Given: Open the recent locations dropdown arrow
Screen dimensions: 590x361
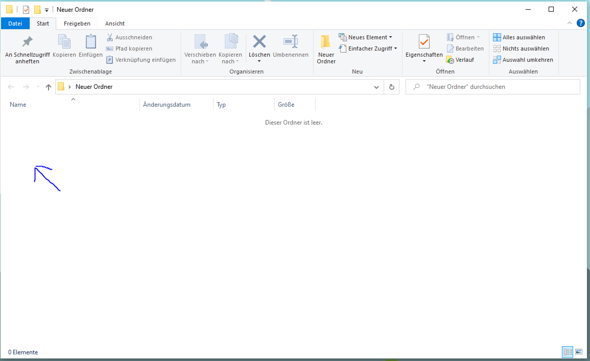Looking at the screenshot, I should pyautogui.click(x=38, y=87).
